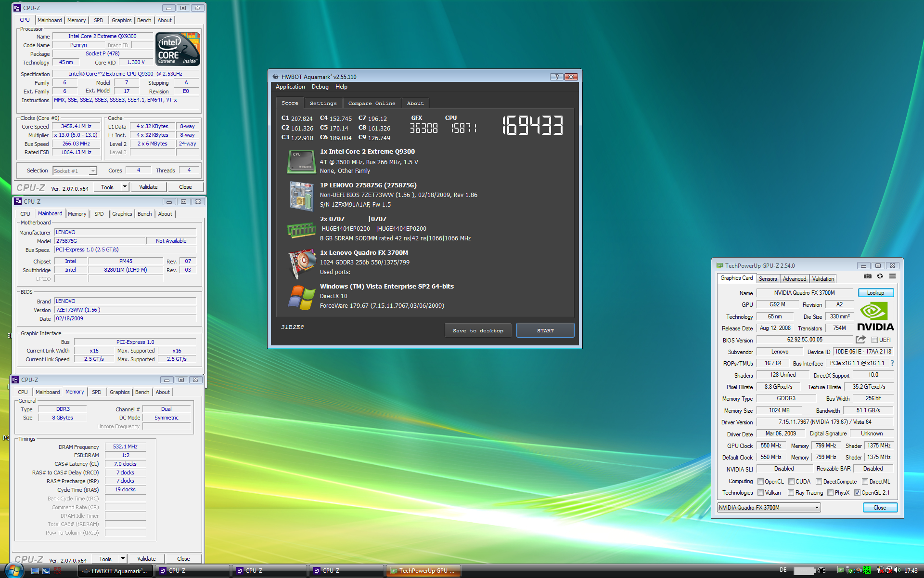The width and height of the screenshot is (924, 578).
Task: Toggle the Vulkan checkbox
Action: [760, 493]
